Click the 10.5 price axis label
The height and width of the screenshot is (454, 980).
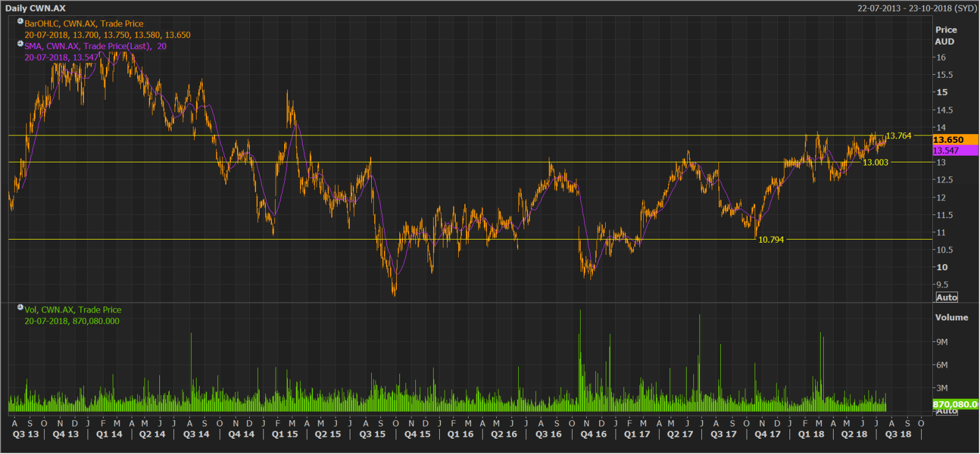pyautogui.click(x=944, y=250)
